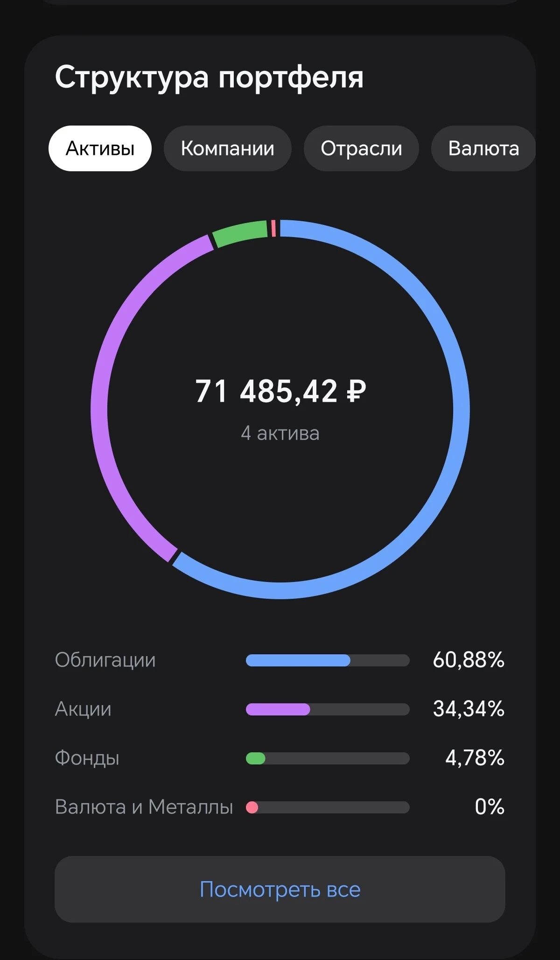This screenshot has height=960, width=560.
Task: Tap the 4,78% value
Action: pos(475,758)
